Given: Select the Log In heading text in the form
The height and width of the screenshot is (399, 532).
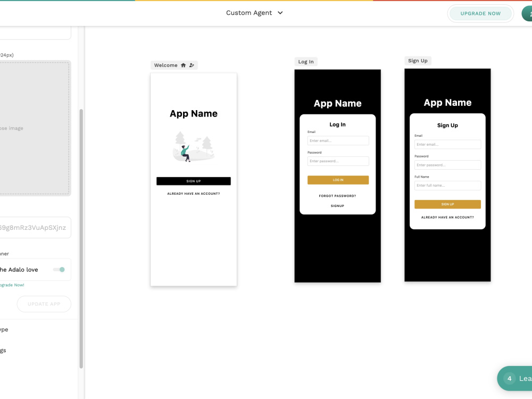Looking at the screenshot, I should pos(338,124).
